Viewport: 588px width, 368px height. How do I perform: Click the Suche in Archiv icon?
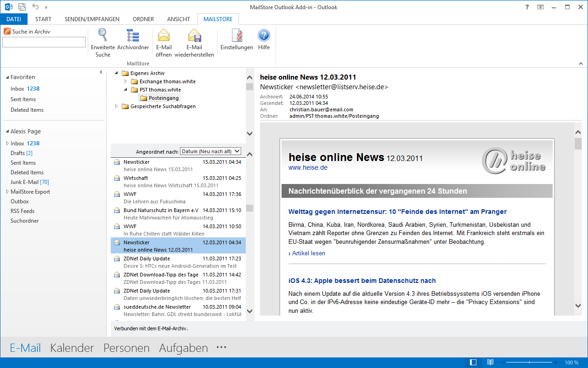coord(7,31)
